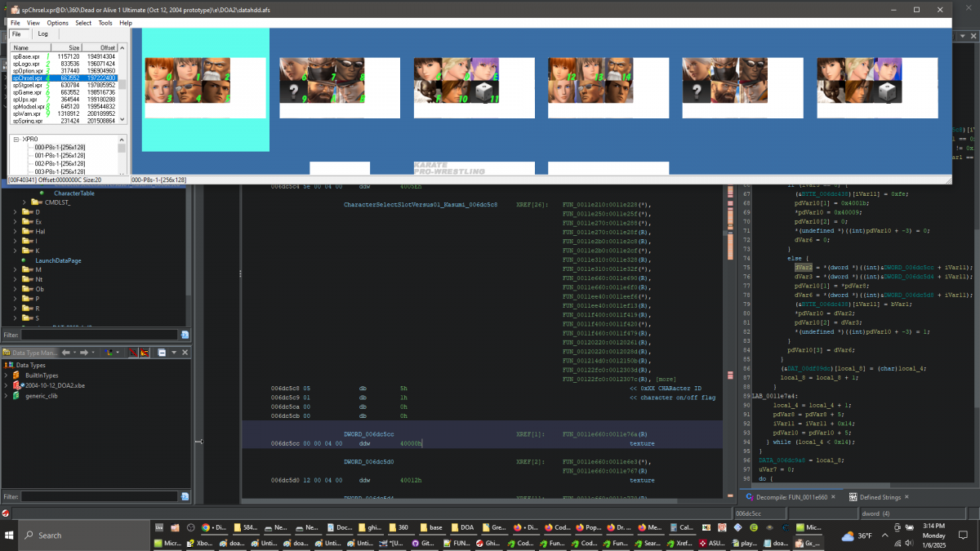The width and height of the screenshot is (980, 551).
Task: Expand the Ob folder in symbol tree
Action: [x=16, y=289]
